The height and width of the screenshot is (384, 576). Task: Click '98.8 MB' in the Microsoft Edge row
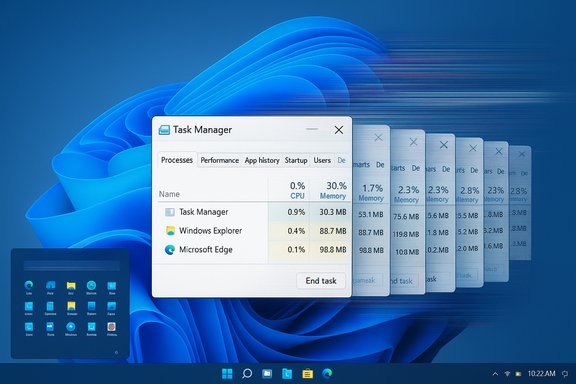click(x=333, y=250)
